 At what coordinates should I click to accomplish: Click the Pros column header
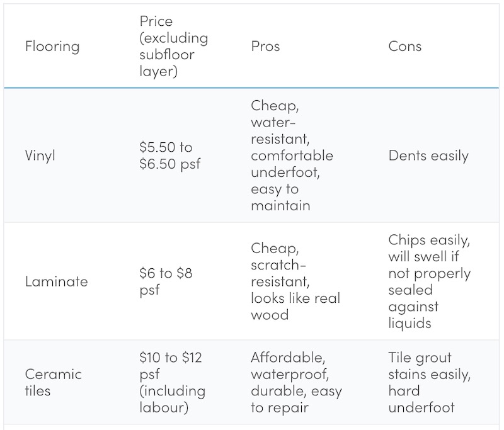point(265,47)
